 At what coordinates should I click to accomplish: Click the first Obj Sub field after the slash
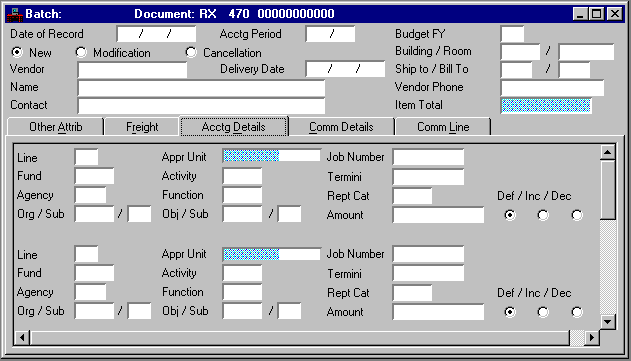tap(289, 214)
